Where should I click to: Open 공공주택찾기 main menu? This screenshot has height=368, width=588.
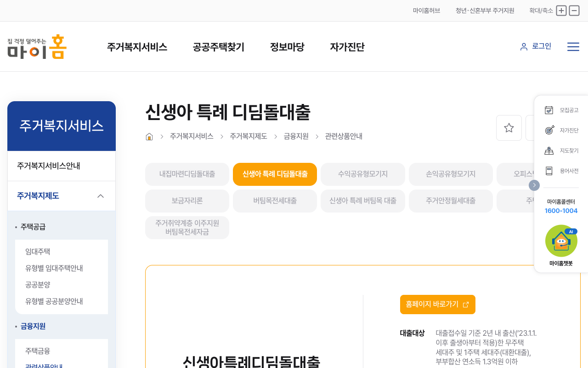click(x=219, y=47)
